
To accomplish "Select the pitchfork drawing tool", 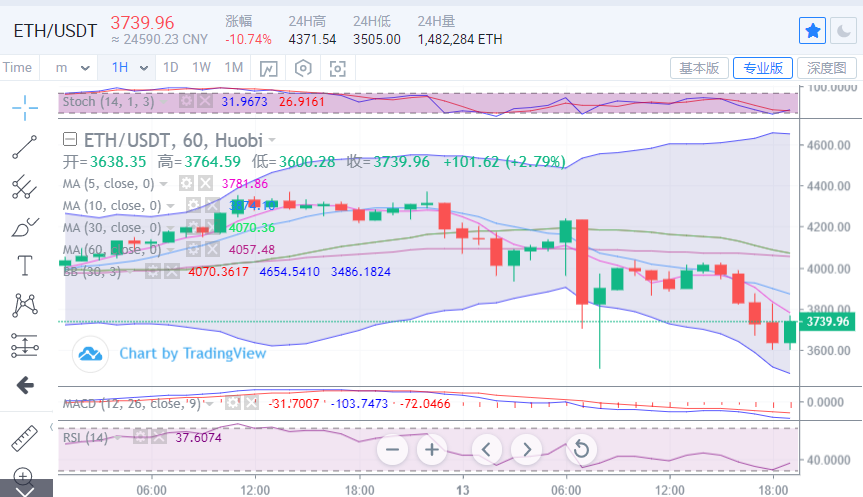I will pyautogui.click(x=25, y=187).
